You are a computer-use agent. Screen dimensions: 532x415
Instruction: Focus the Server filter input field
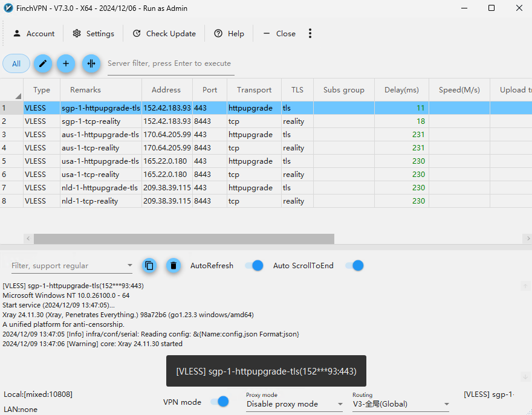point(170,63)
